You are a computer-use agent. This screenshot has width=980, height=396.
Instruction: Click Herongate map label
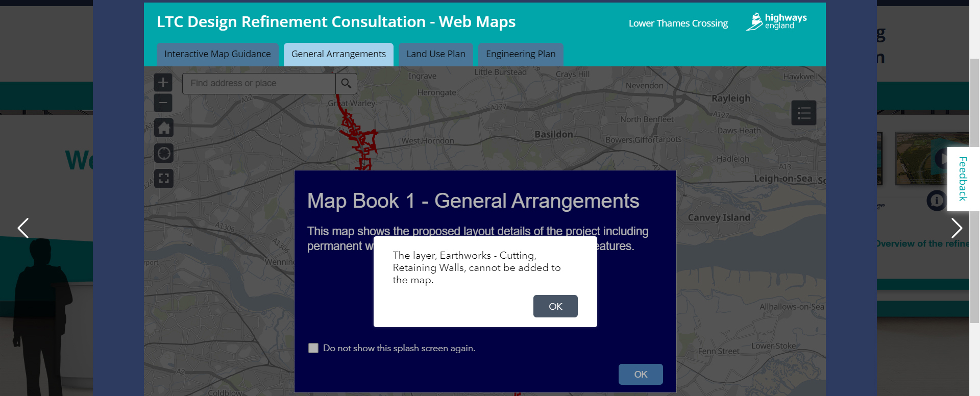[437, 93]
